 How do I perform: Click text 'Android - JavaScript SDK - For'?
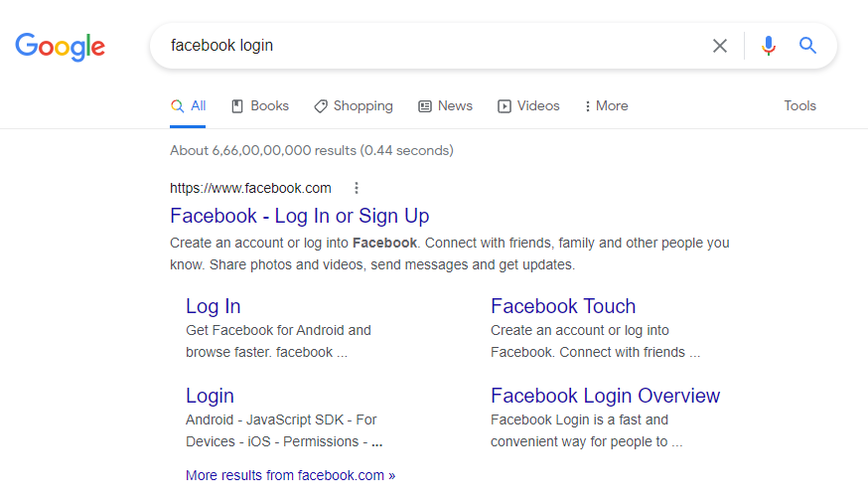[x=281, y=420]
